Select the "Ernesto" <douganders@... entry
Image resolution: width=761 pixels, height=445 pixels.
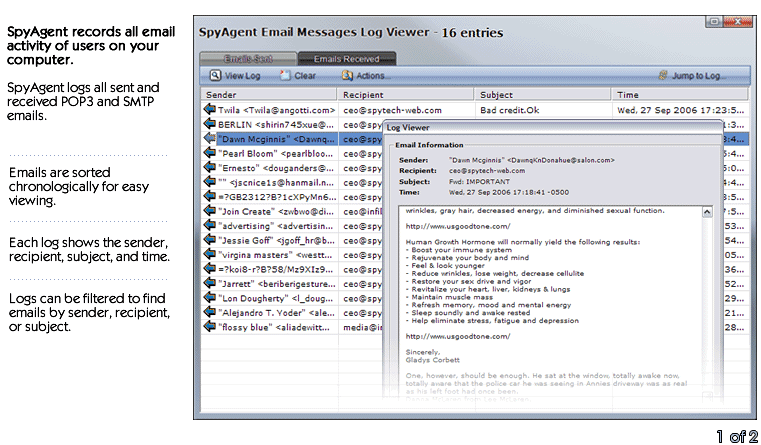tap(276, 168)
